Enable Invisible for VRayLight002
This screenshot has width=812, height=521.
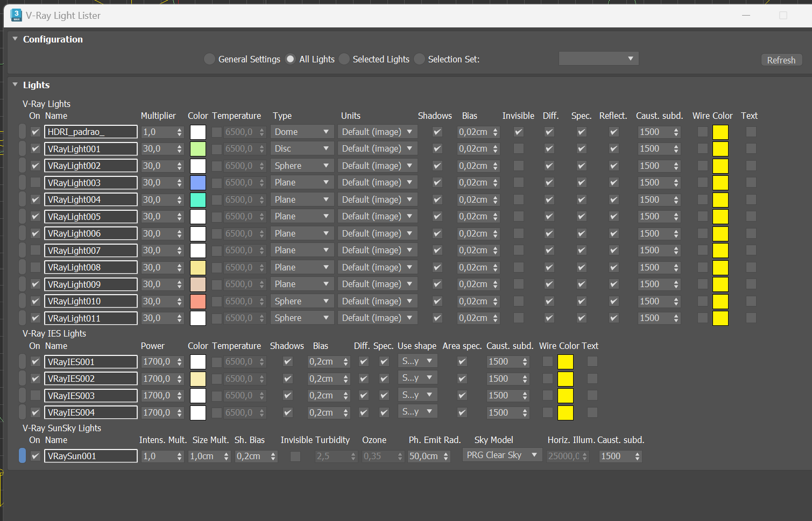519,166
